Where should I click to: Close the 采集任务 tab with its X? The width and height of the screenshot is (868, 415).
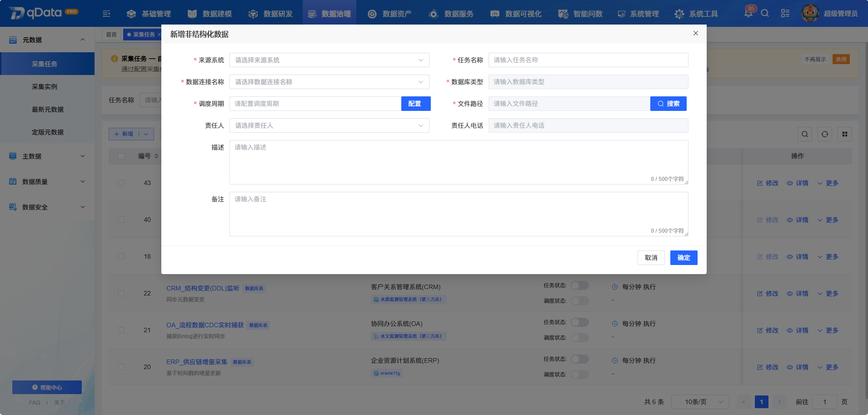click(159, 35)
